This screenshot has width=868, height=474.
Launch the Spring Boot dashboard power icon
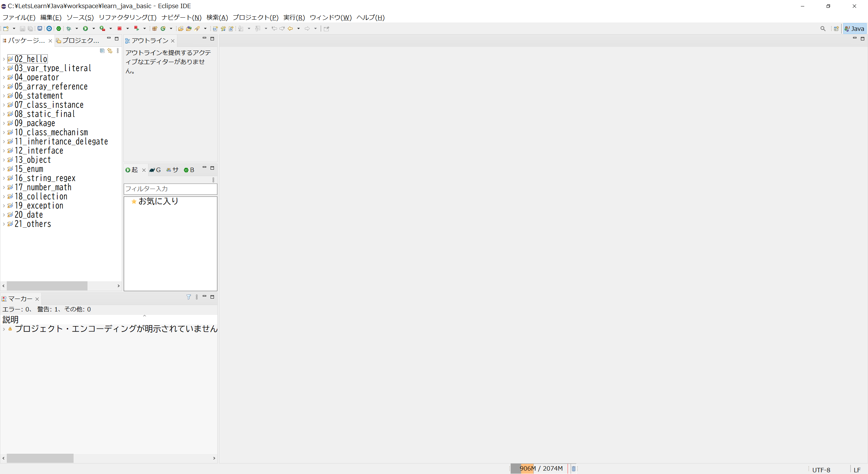coord(58,29)
